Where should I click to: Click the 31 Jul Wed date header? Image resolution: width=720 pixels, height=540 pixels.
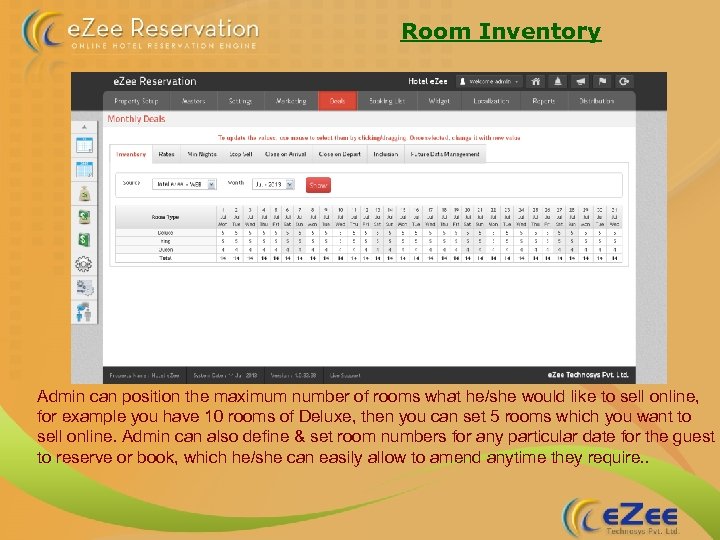pos(614,217)
